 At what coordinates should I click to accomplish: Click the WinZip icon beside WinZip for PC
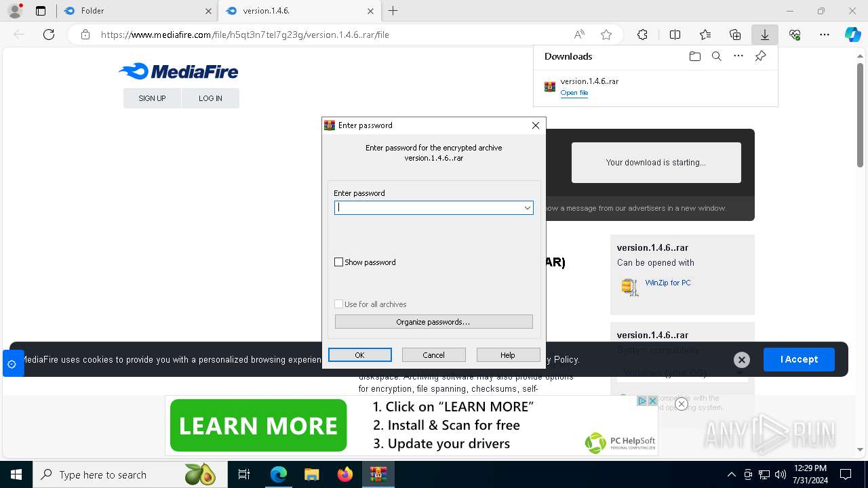pyautogui.click(x=630, y=287)
